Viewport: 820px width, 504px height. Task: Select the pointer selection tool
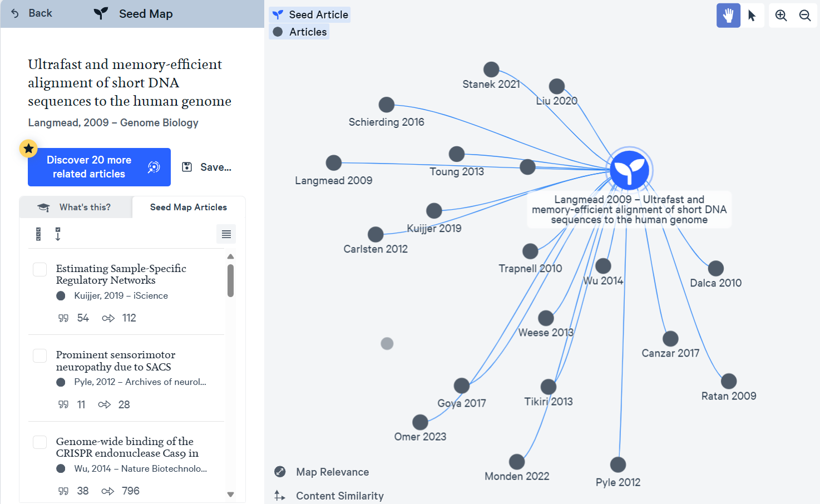(752, 16)
